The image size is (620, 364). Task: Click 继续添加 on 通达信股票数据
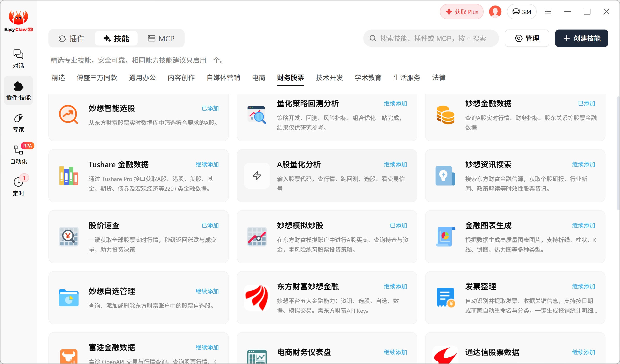(583, 352)
